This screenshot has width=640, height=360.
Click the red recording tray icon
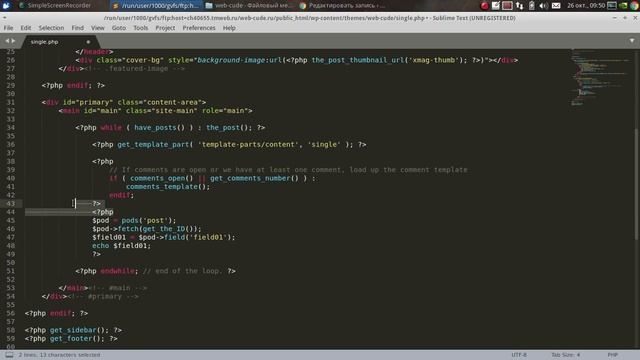[484, 5]
